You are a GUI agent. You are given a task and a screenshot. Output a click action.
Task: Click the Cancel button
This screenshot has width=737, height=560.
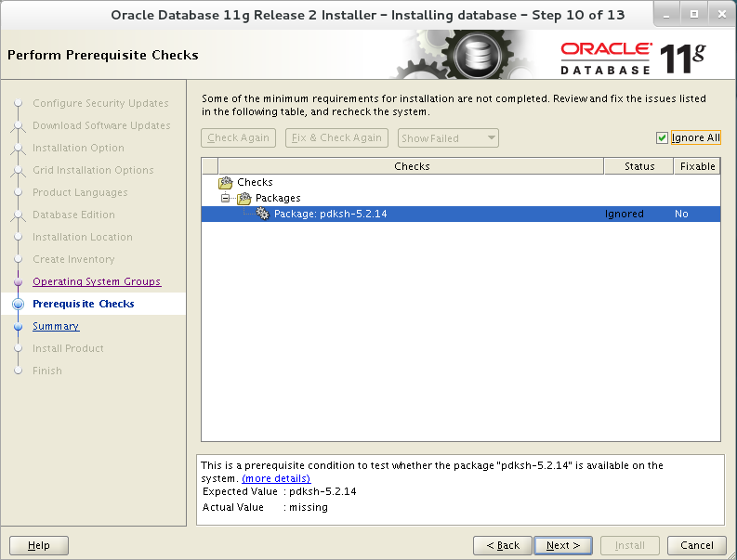point(697,545)
